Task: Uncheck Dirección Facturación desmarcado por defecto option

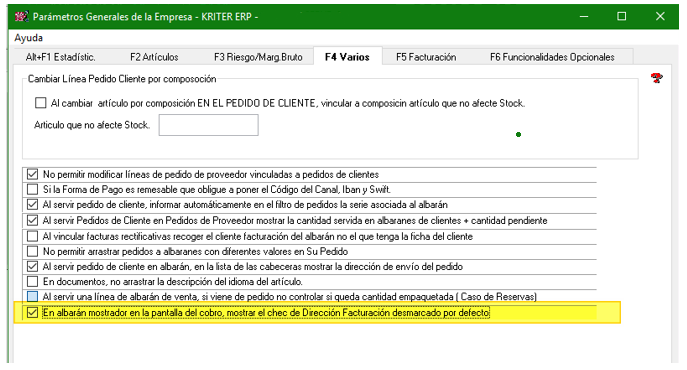Action: point(32,313)
